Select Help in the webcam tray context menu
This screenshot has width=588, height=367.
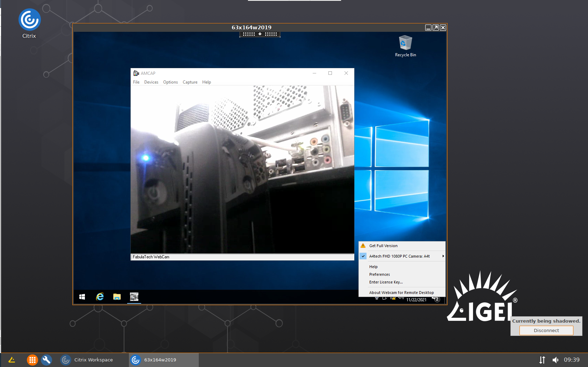(402, 267)
